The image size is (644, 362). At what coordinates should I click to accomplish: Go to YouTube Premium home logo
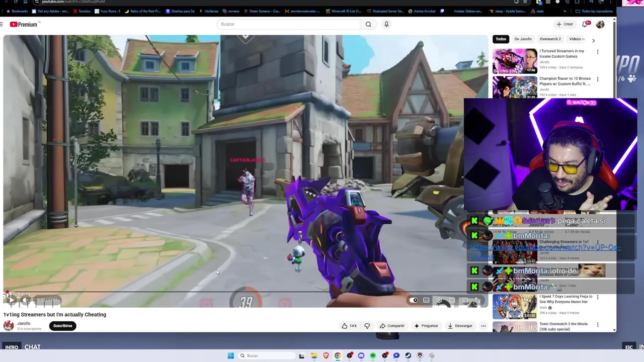point(24,24)
